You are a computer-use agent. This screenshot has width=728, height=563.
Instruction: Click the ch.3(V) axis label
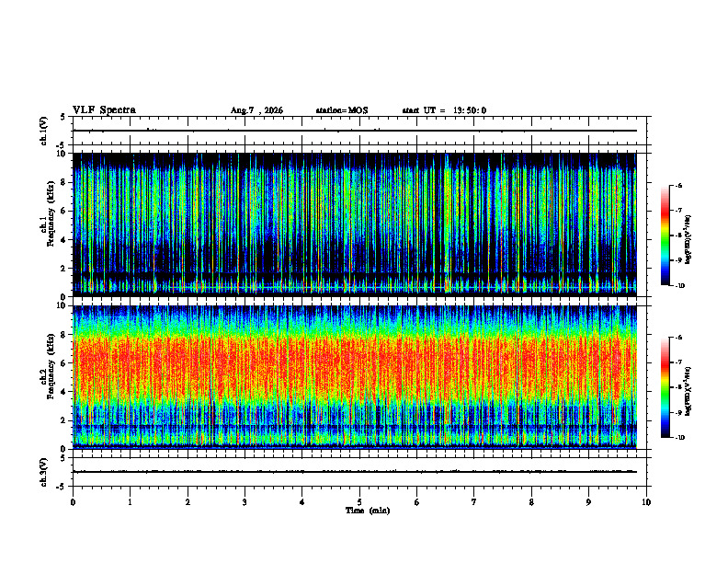click(44, 472)
